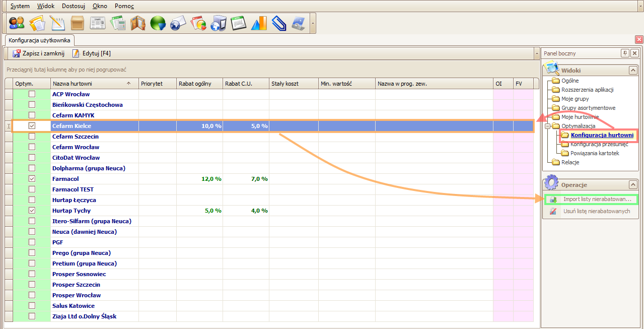Collapse the Operacje panel section
Viewport: 644px width, 329px height.
pyautogui.click(x=632, y=185)
